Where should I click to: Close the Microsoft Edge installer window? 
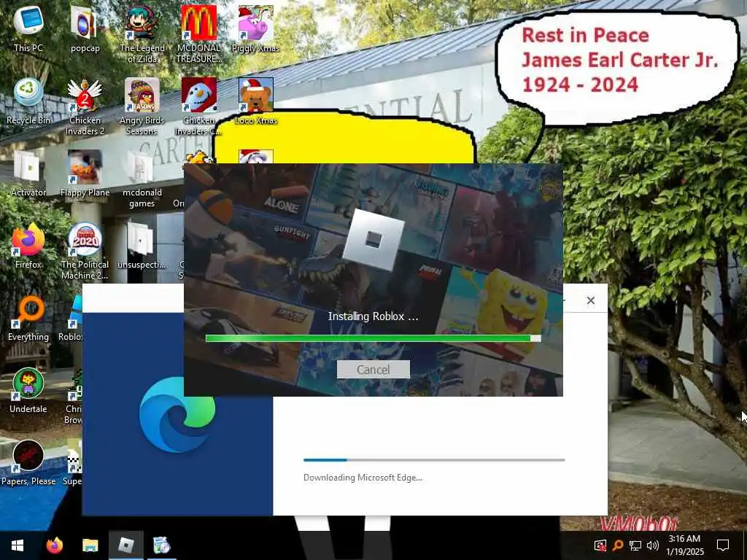click(x=591, y=300)
